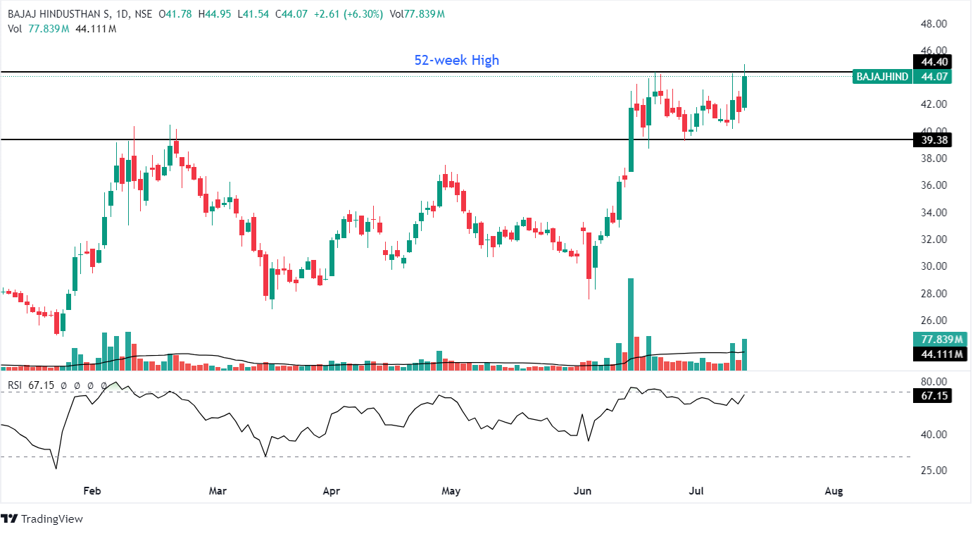Click the Jun marker on time axis
The height and width of the screenshot is (534, 980).
tap(582, 490)
